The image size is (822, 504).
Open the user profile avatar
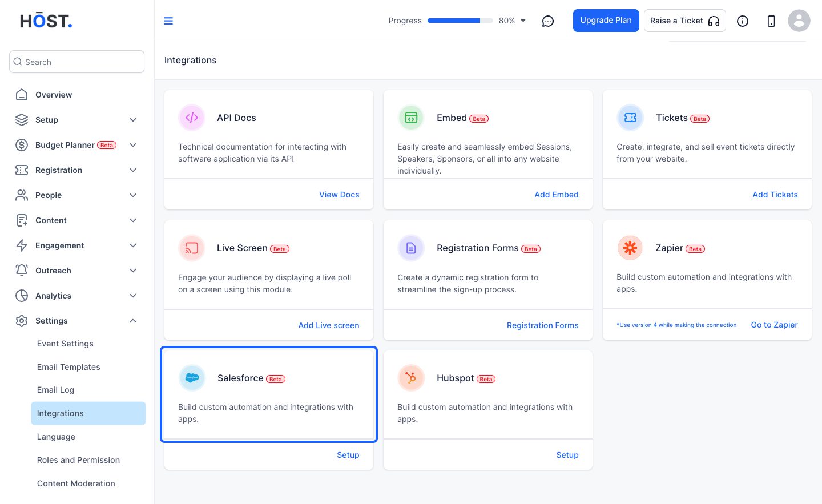click(x=799, y=21)
